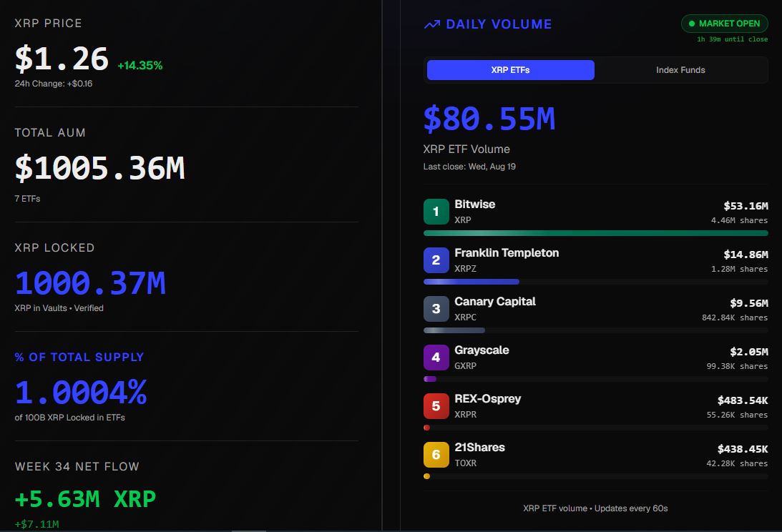Click the 4.46M shares figure
The image size is (782, 532).
[739, 220]
